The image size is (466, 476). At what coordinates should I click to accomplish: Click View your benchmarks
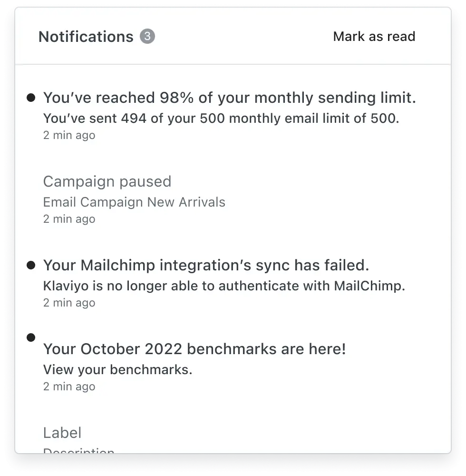pyautogui.click(x=117, y=369)
